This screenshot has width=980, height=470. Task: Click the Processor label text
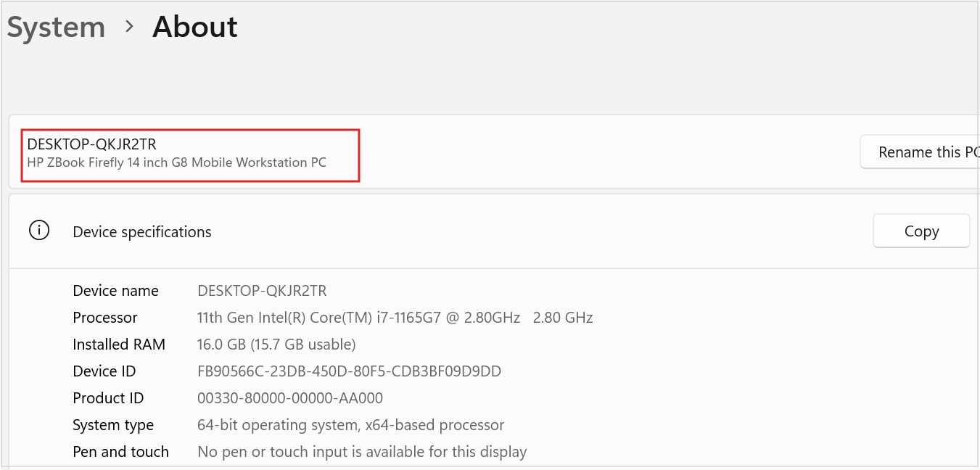[104, 317]
